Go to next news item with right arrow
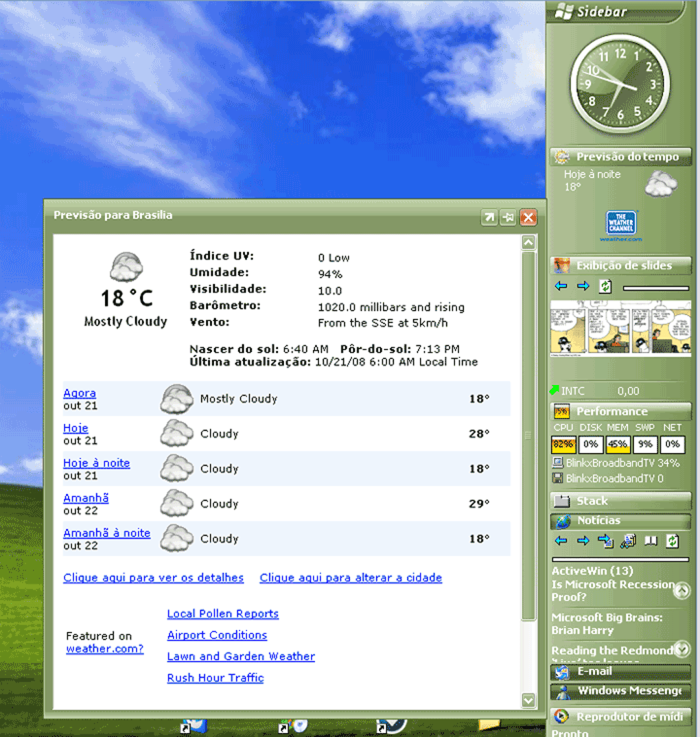Screen dimensions: 700x737 point(583,541)
